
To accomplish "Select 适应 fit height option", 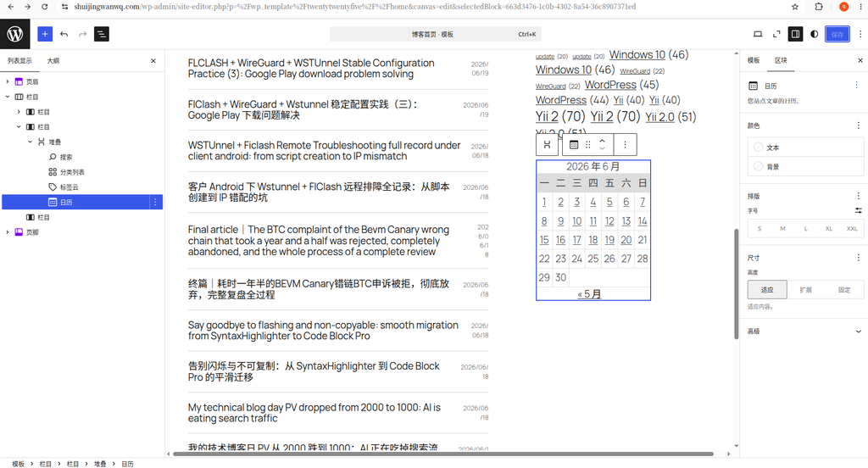I will [x=766, y=290].
